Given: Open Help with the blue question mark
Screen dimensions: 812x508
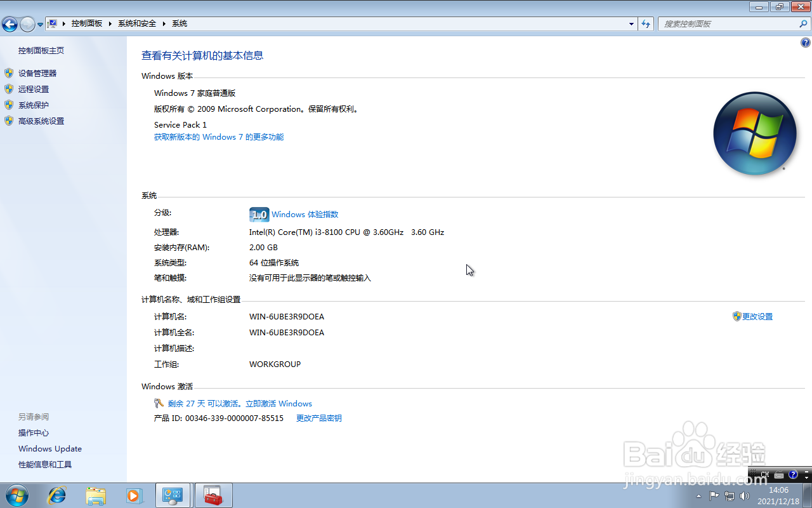Looking at the screenshot, I should pos(806,43).
